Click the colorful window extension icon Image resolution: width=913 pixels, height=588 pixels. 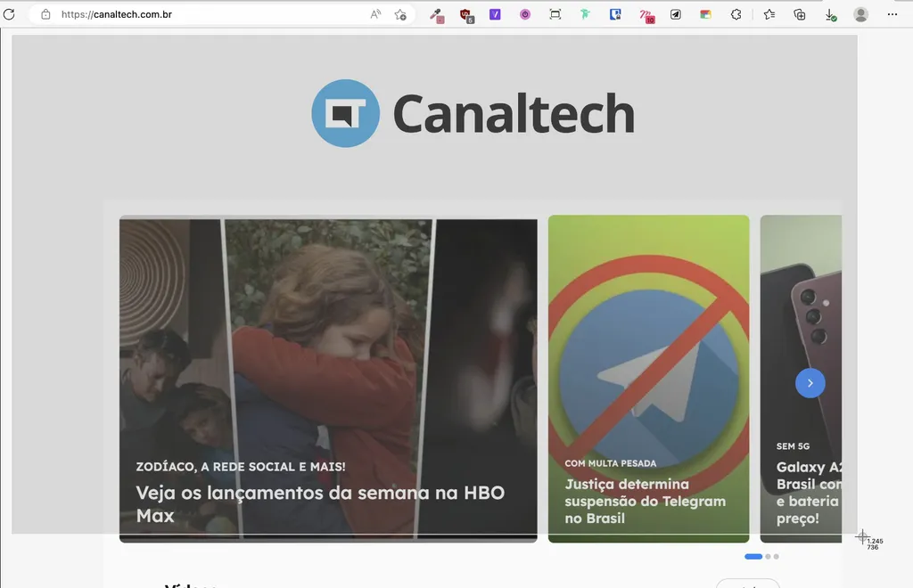point(706,14)
